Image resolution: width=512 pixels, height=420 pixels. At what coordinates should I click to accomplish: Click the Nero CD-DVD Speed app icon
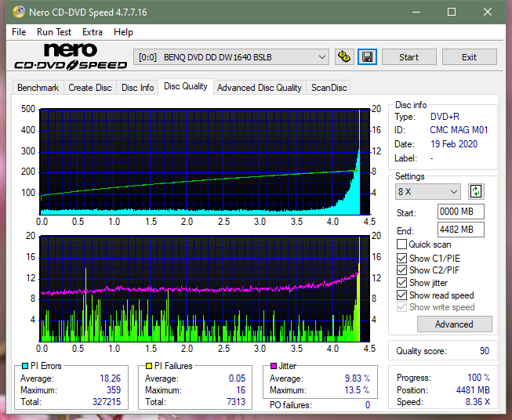coord(19,12)
